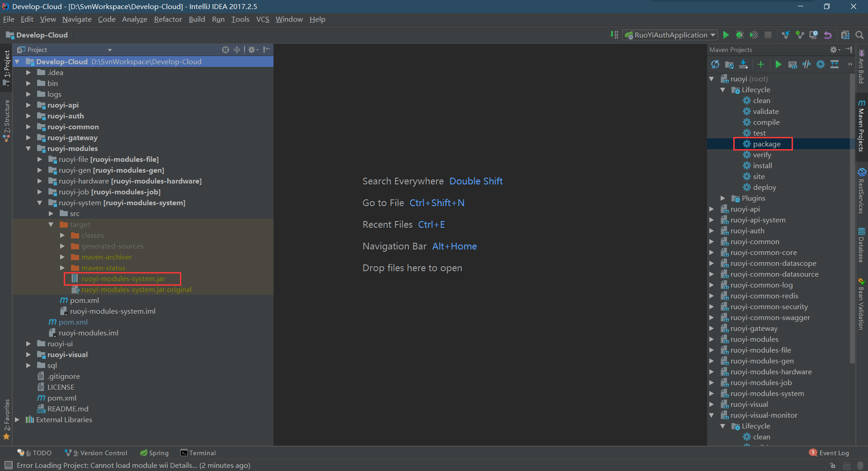Open the Terminal tool tab
This screenshot has height=471, width=868.
coord(198,453)
